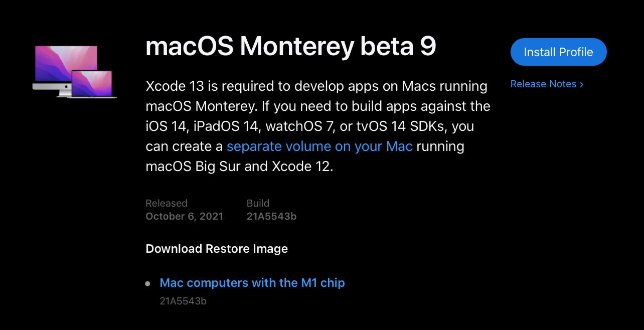The height and width of the screenshot is (330, 644).
Task: Click build number 21A5543b beneath Build label
Action: [271, 216]
